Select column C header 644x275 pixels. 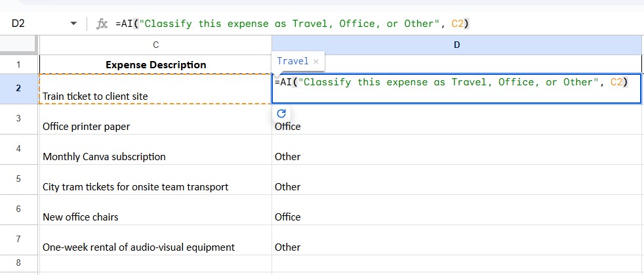point(155,45)
